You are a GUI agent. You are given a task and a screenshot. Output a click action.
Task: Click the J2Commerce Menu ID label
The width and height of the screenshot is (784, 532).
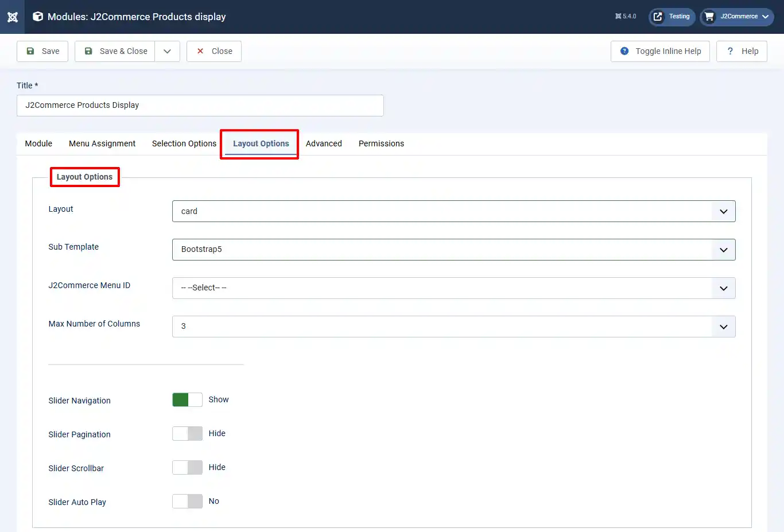(90, 285)
